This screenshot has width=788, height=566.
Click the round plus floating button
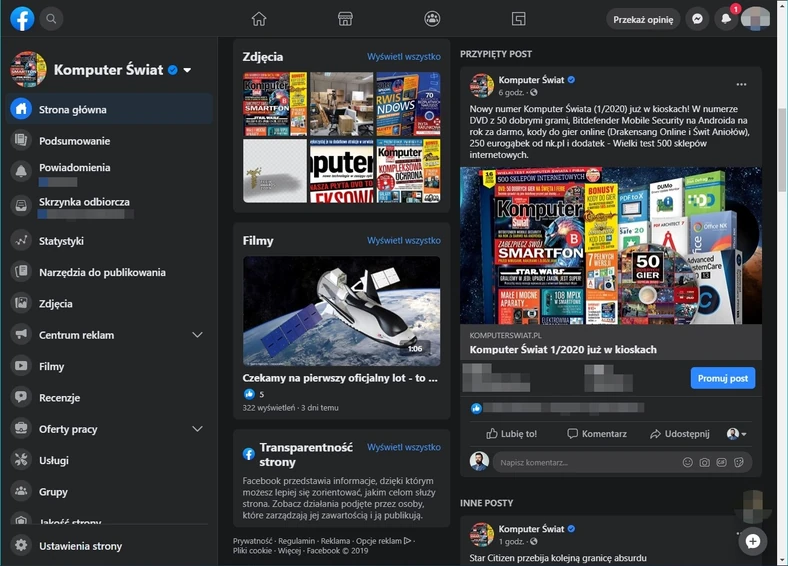tap(753, 541)
